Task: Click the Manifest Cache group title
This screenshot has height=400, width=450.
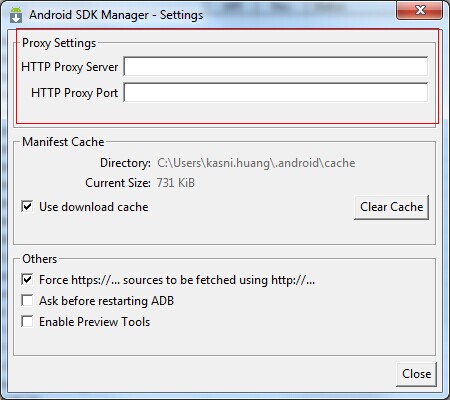Action: [63, 142]
